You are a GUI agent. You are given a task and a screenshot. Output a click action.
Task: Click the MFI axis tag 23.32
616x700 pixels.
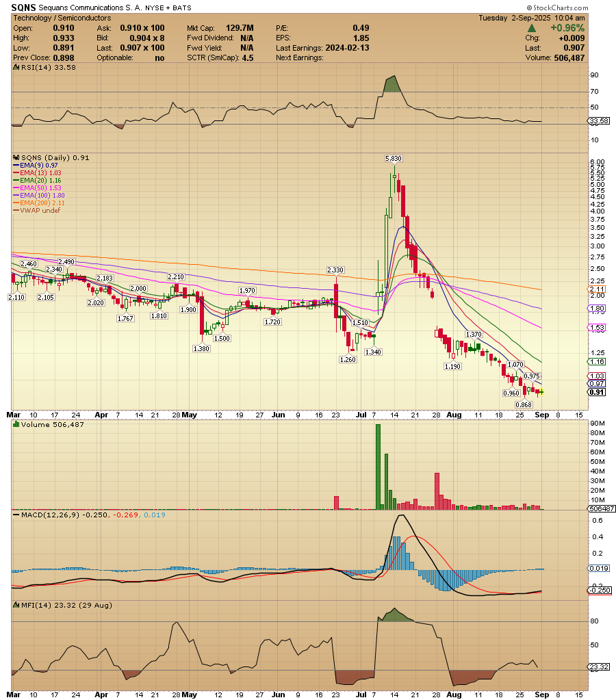[599, 667]
